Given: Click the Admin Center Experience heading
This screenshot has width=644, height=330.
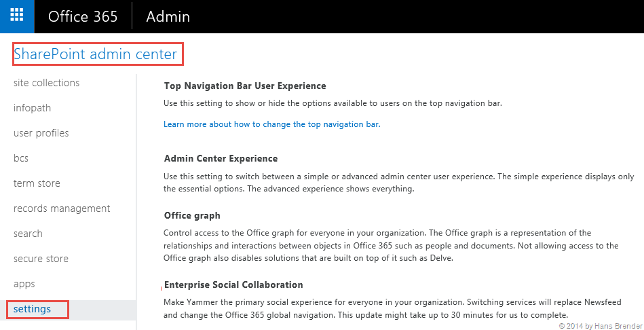Looking at the screenshot, I should point(221,158).
